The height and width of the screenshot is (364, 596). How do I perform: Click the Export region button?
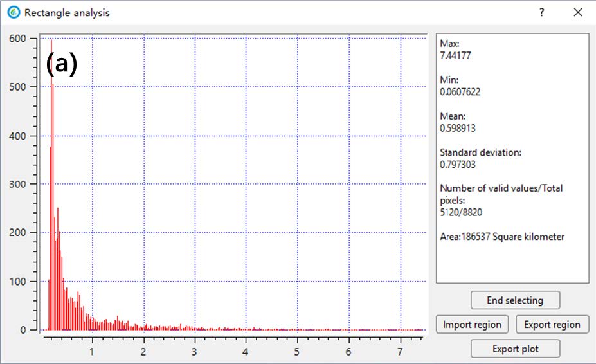click(x=552, y=324)
